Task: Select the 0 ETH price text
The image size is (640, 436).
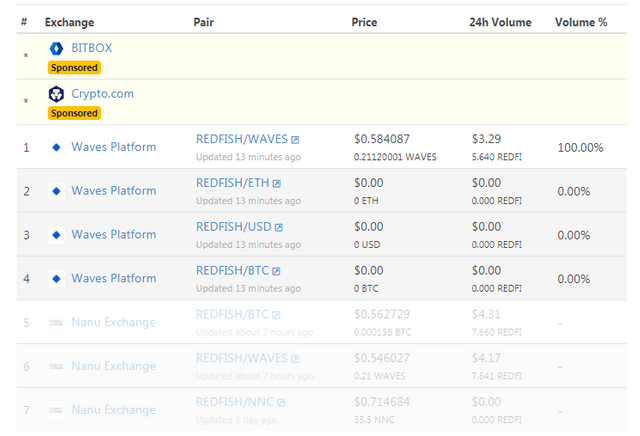Action: click(366, 201)
